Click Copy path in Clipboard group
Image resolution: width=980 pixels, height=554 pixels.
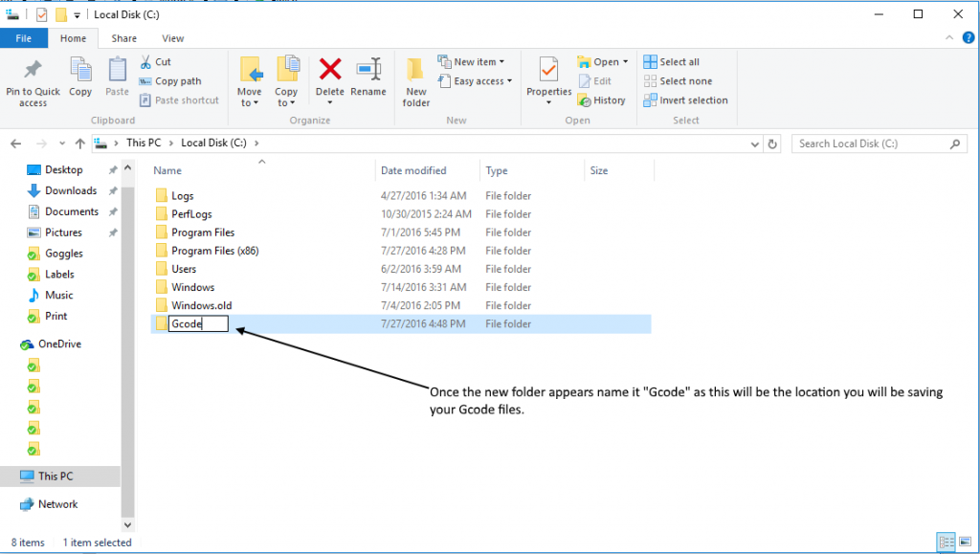170,81
